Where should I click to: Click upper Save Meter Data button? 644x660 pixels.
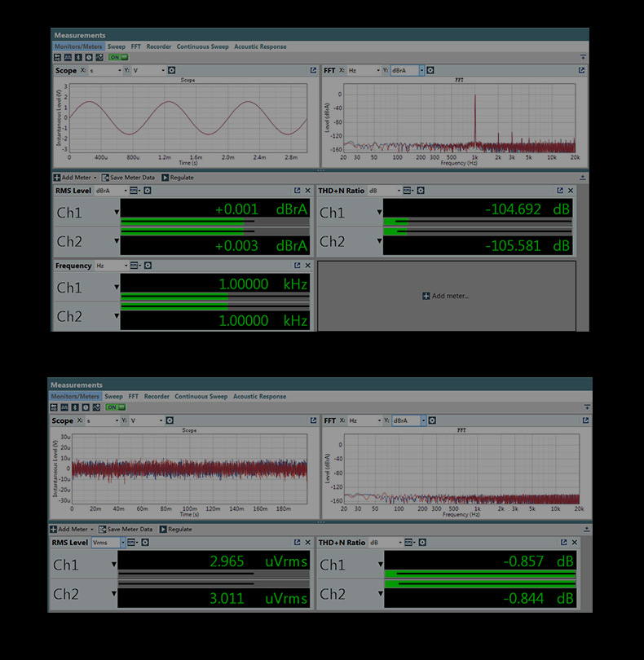click(x=129, y=178)
